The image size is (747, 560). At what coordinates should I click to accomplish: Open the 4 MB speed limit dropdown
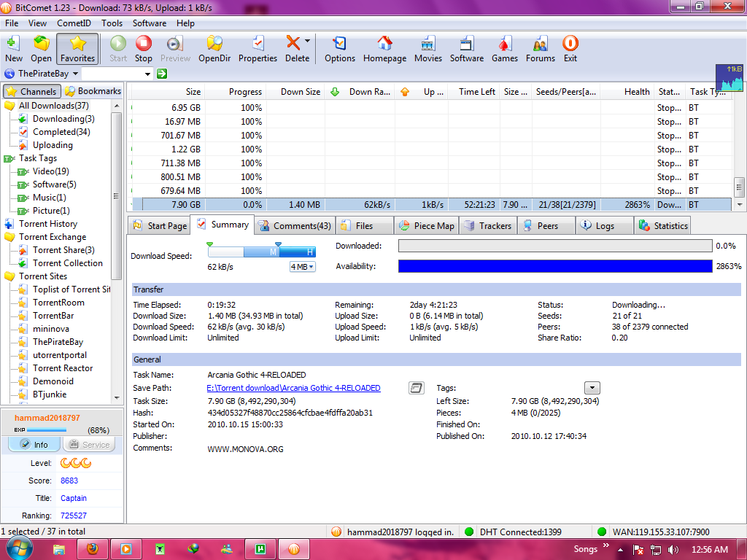[303, 267]
